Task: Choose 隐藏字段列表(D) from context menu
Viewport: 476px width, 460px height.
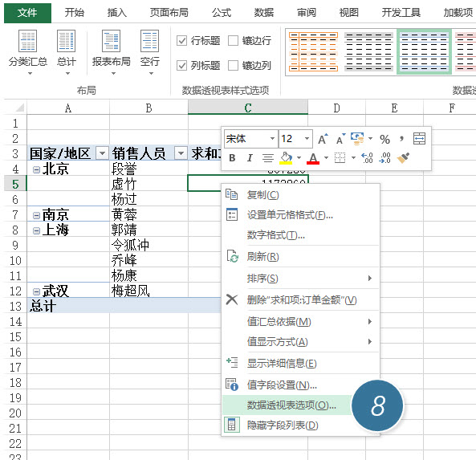Action: click(x=300, y=425)
